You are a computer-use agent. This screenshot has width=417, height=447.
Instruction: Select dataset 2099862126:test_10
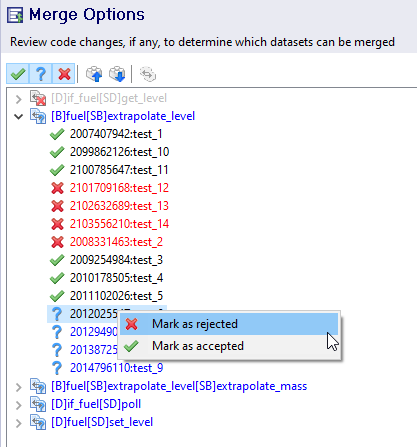[x=119, y=152]
